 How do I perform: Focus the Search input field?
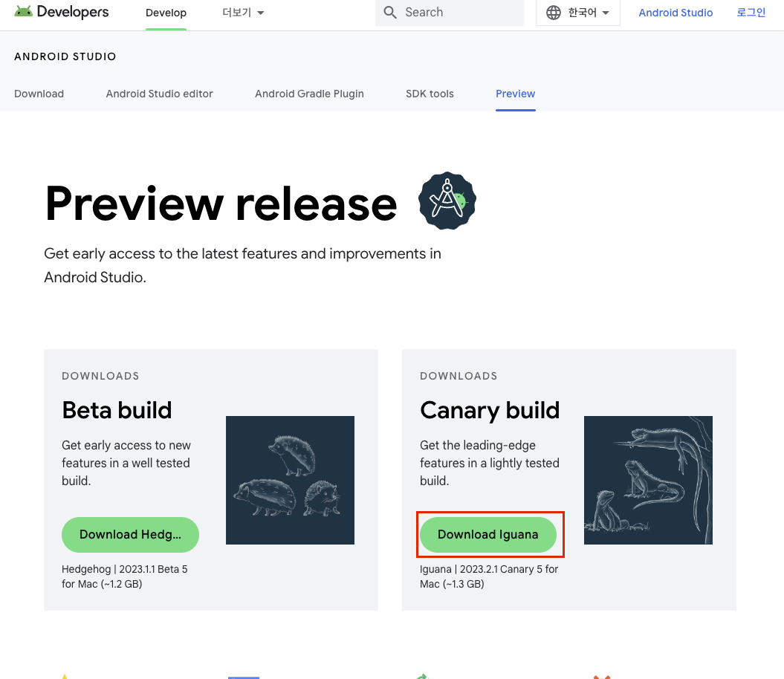coord(449,12)
